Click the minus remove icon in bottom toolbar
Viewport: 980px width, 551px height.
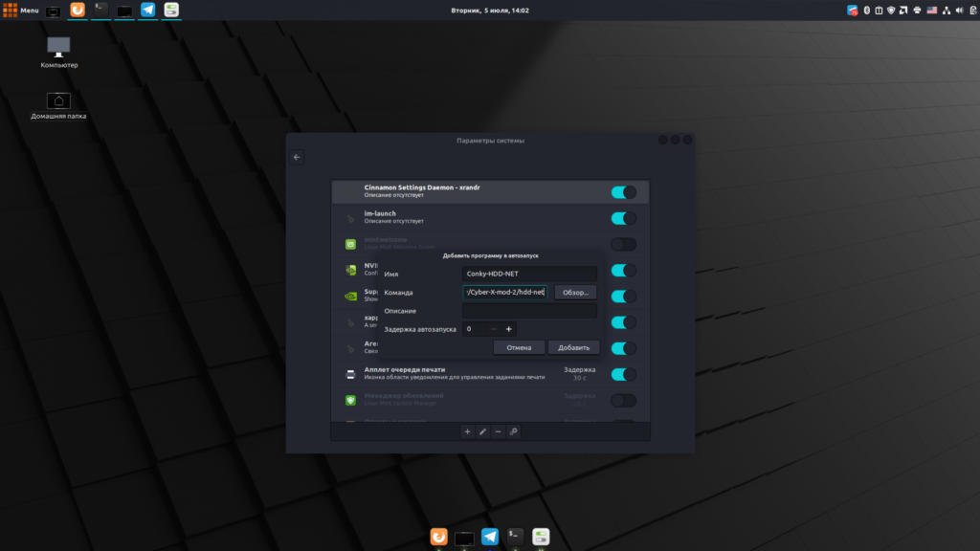pos(498,431)
